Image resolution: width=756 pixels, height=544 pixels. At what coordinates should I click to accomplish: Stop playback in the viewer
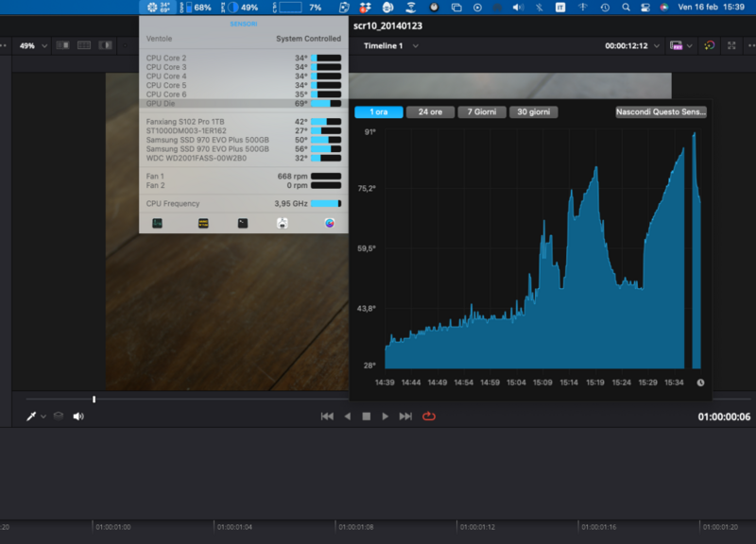(x=366, y=416)
